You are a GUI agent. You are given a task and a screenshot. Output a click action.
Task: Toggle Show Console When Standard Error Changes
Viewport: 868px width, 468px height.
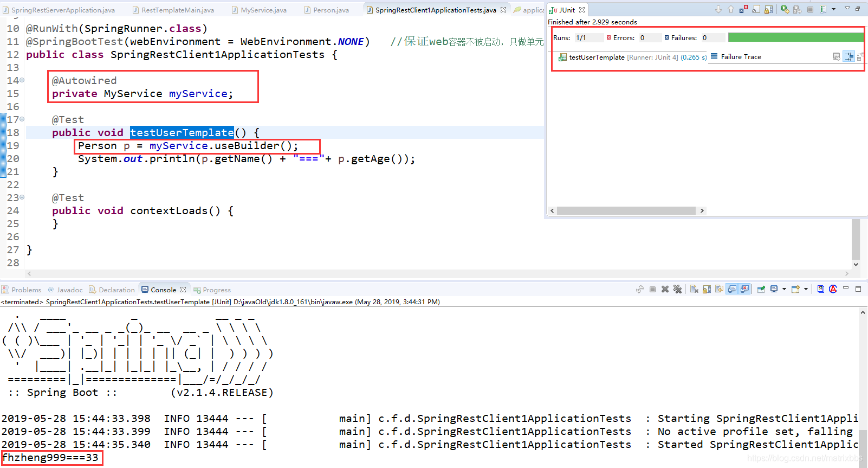click(x=744, y=289)
